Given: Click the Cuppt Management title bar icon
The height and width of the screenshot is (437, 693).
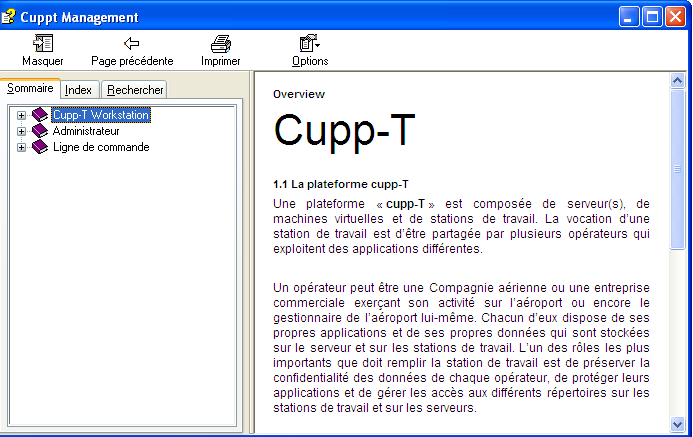Looking at the screenshot, I should 12,17.
